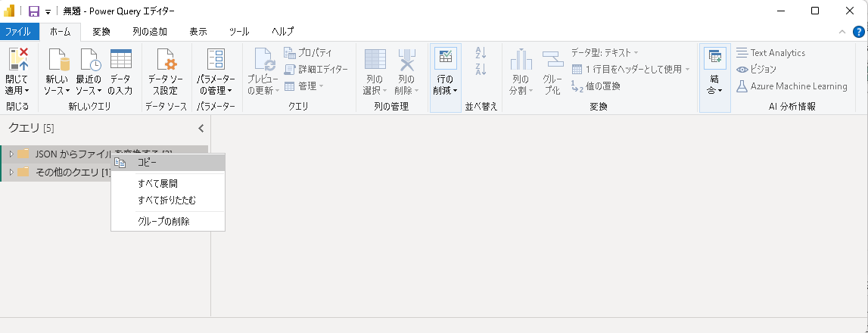Switch to the 表示 tab
Screen dimensions: 868x333
point(198,32)
